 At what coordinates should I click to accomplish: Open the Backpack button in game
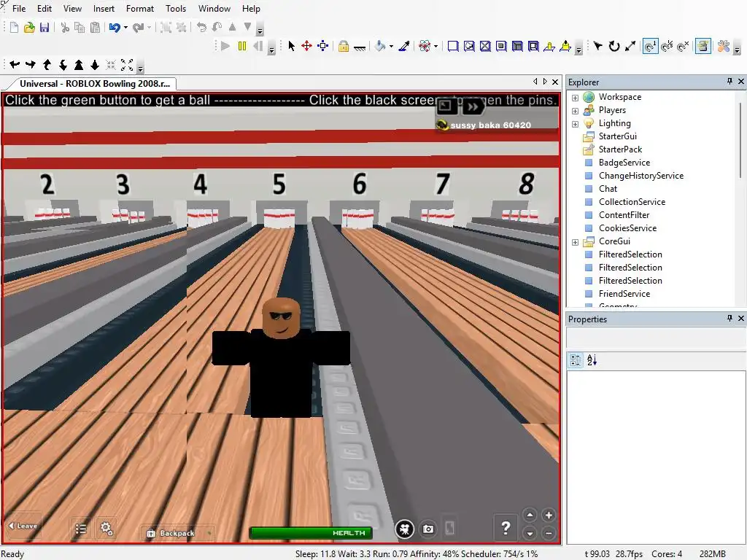pyautogui.click(x=177, y=533)
